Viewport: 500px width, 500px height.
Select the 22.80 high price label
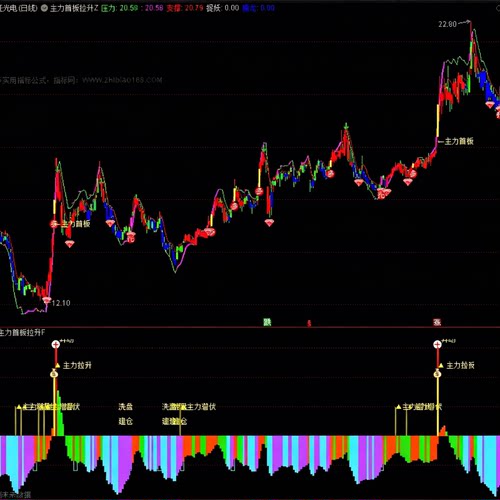click(447, 24)
